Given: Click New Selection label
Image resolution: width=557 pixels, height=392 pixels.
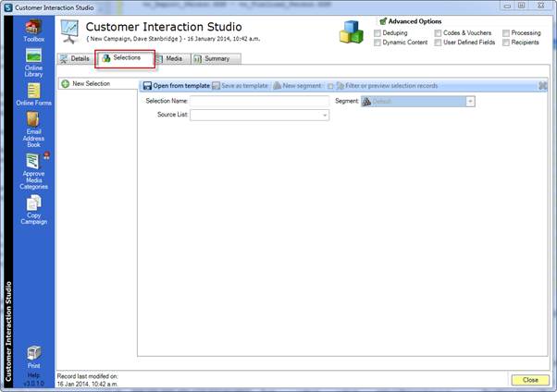Looking at the screenshot, I should 91,83.
